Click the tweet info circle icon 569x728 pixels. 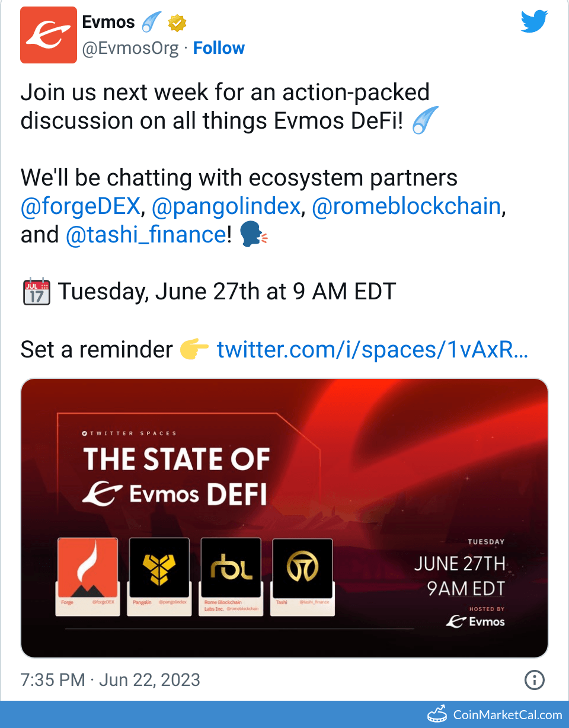[535, 679]
